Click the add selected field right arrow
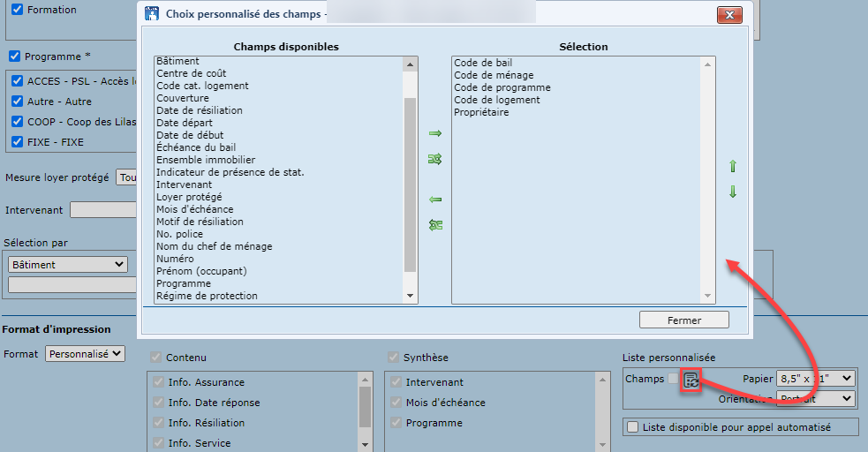This screenshot has width=868, height=452. [x=434, y=133]
